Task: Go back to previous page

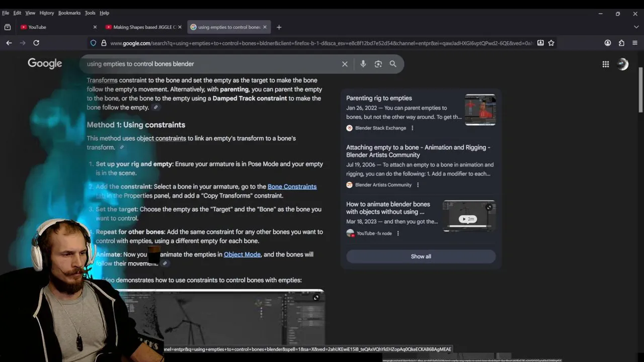Action: (9, 43)
